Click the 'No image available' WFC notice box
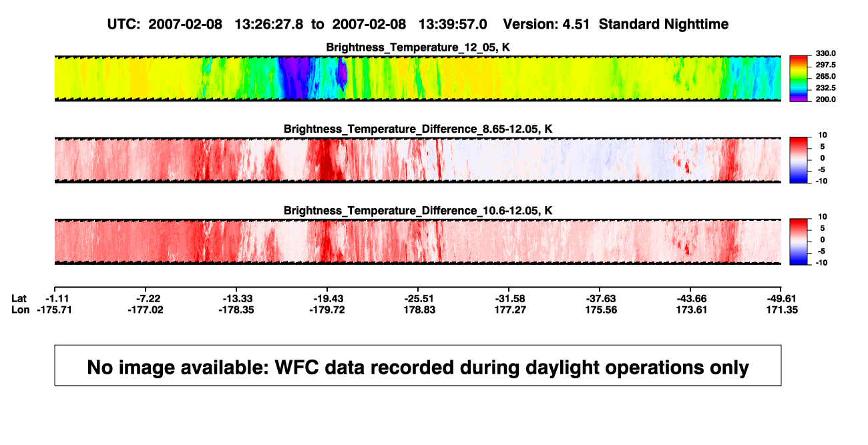 click(x=418, y=365)
